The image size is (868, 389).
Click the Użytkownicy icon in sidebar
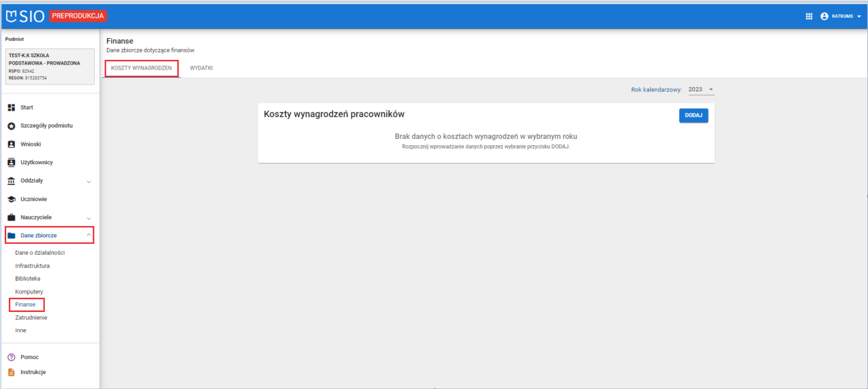(x=11, y=163)
